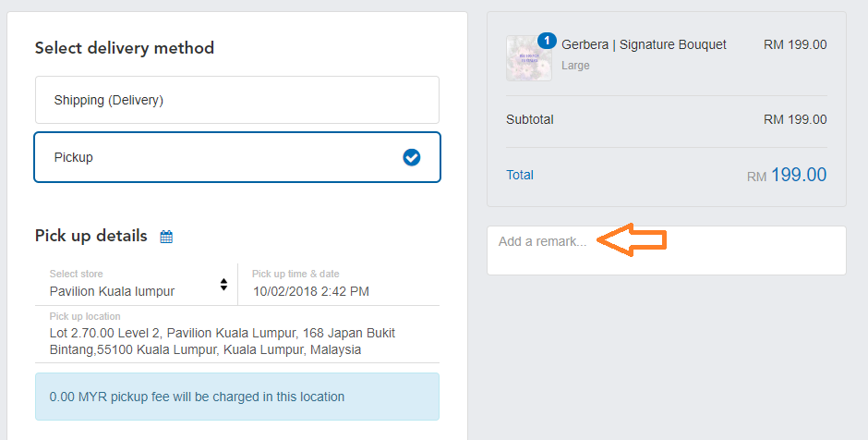
Task: Click the orange arrow pointing to remark
Action: pos(632,239)
